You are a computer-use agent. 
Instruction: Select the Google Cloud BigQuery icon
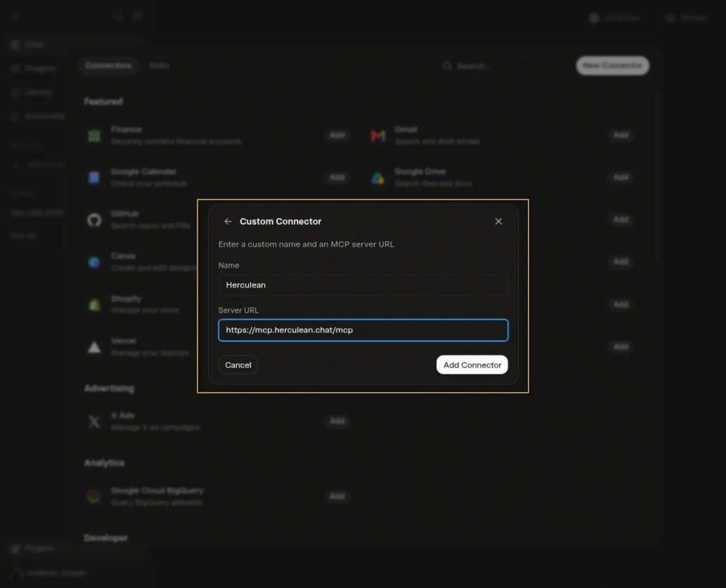point(94,497)
